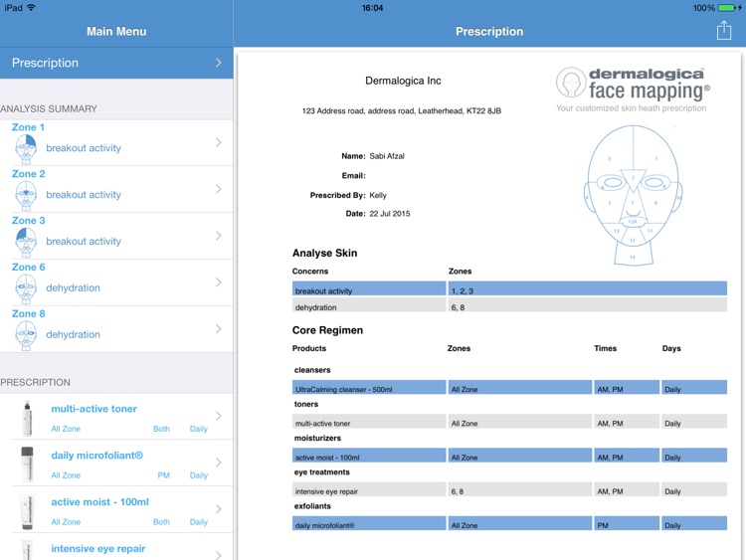Click the UltraCalming cleanser - 500ml row
This screenshot has height=560, width=746.
(509, 387)
